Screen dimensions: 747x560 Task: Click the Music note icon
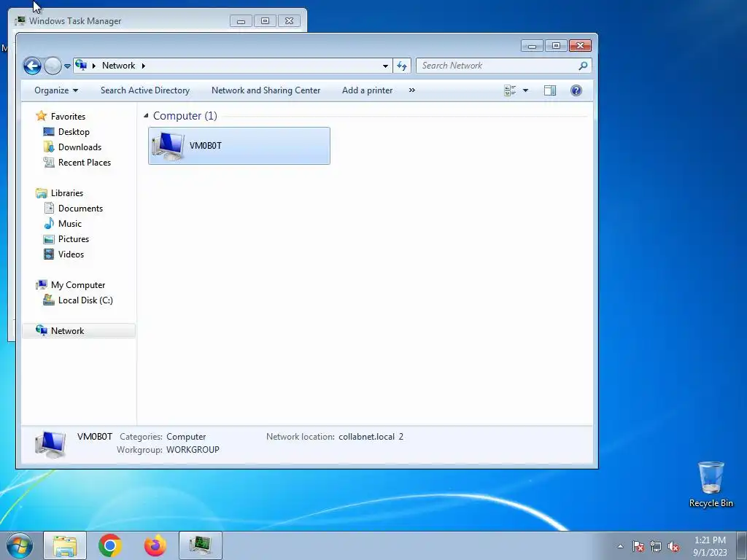coord(49,223)
